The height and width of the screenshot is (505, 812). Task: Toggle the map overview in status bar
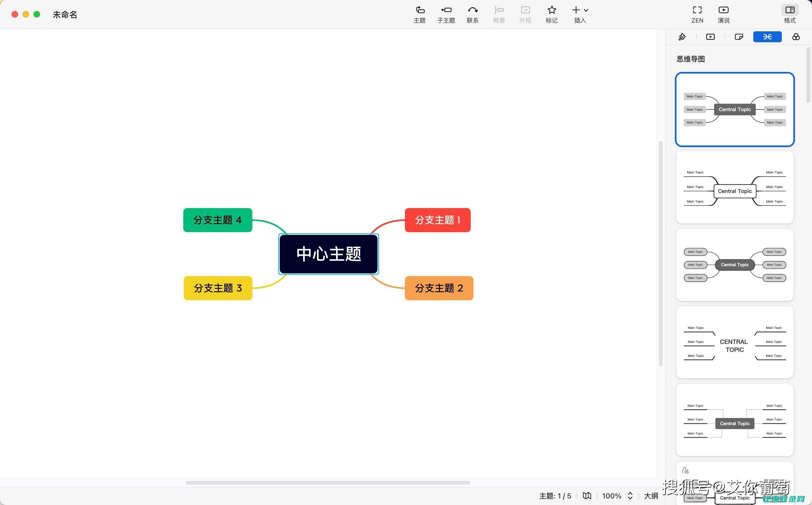[587, 496]
